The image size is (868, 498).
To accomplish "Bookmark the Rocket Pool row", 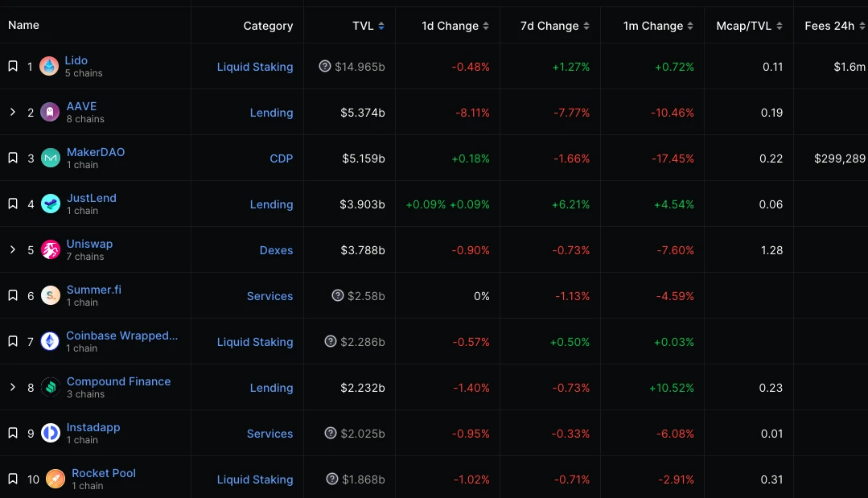I will pyautogui.click(x=13, y=479).
